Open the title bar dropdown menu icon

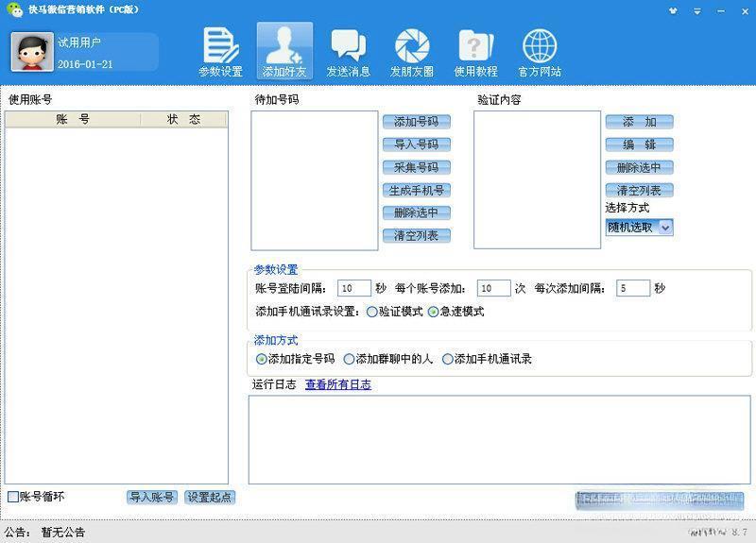[x=696, y=9]
